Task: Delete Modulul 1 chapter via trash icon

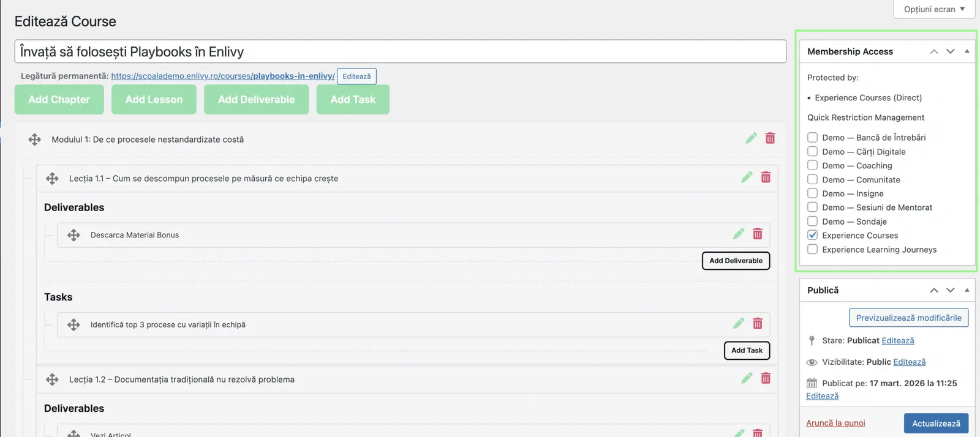Action: (770, 138)
